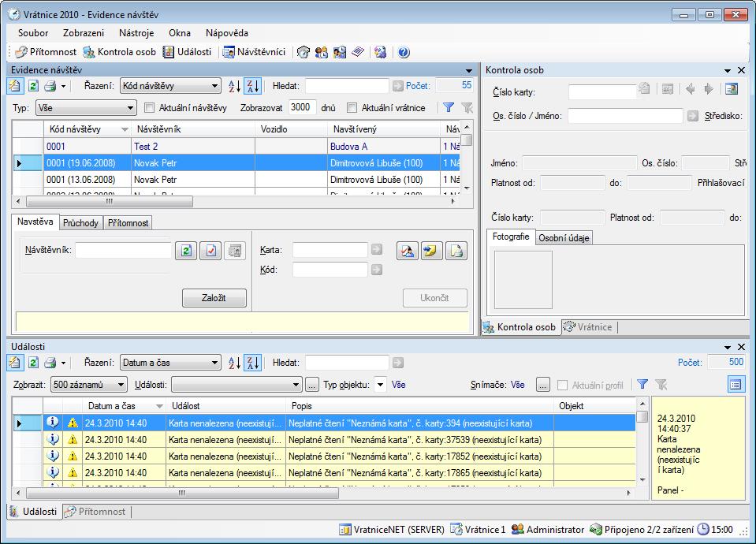Clear the filter in Události panel
756x544 pixels.
pyautogui.click(x=661, y=385)
